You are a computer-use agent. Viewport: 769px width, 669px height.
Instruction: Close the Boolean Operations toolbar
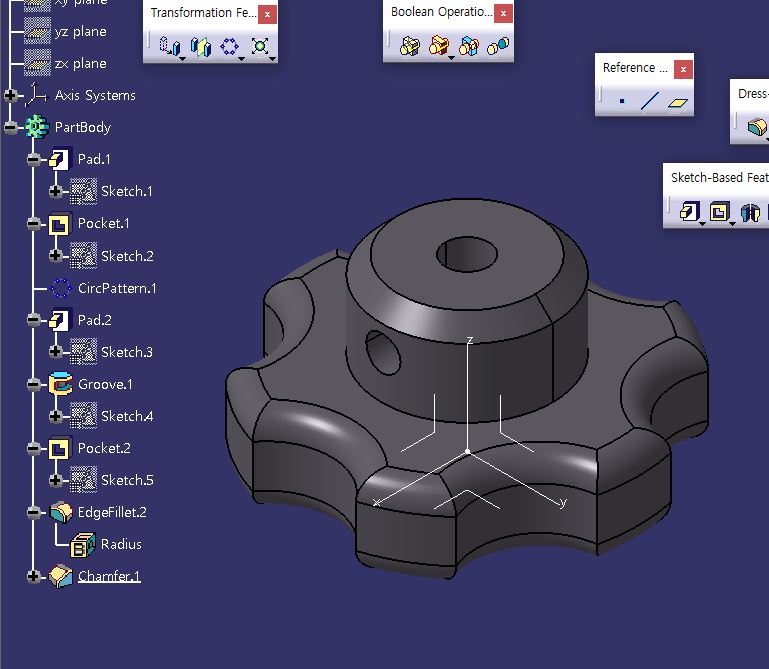(x=503, y=14)
